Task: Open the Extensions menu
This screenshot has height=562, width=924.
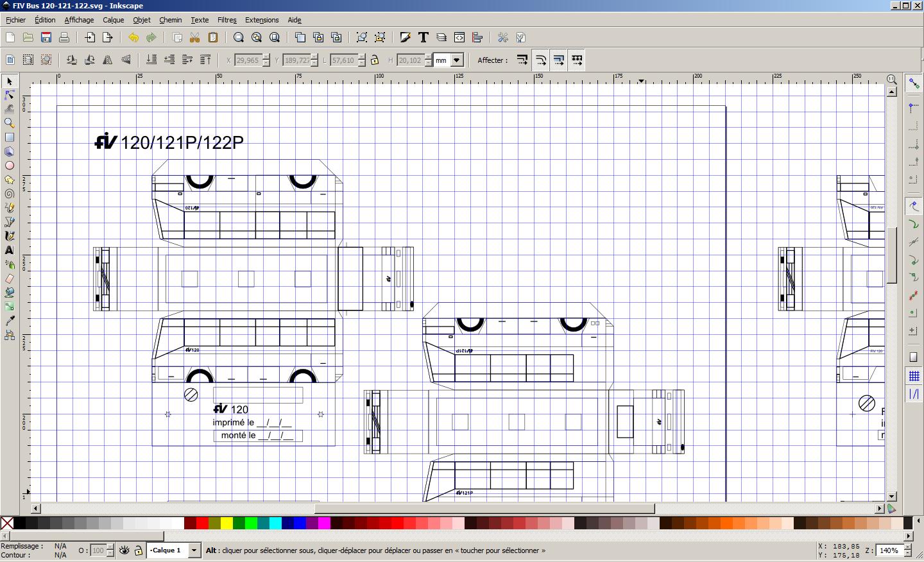Action: click(x=262, y=20)
